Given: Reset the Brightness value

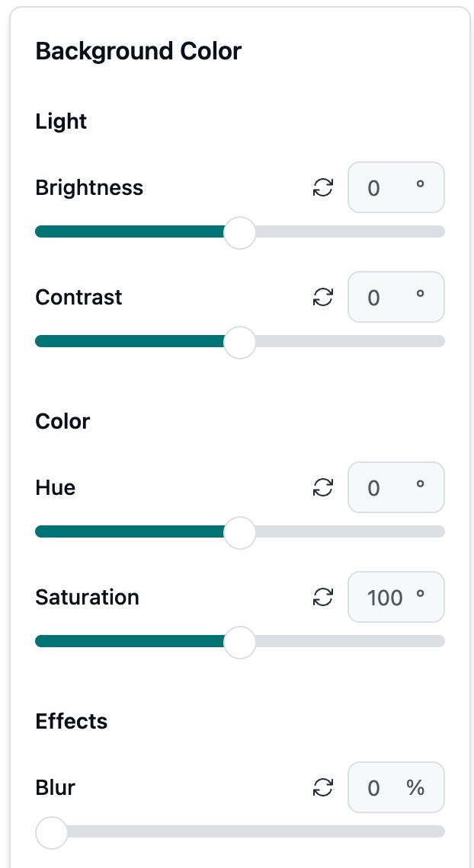Looking at the screenshot, I should tap(323, 188).
